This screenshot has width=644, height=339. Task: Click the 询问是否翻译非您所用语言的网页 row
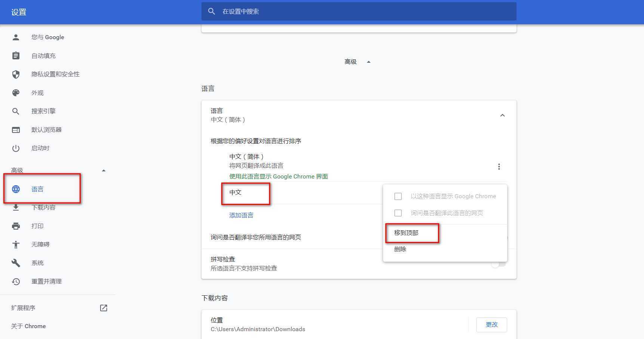(256, 237)
